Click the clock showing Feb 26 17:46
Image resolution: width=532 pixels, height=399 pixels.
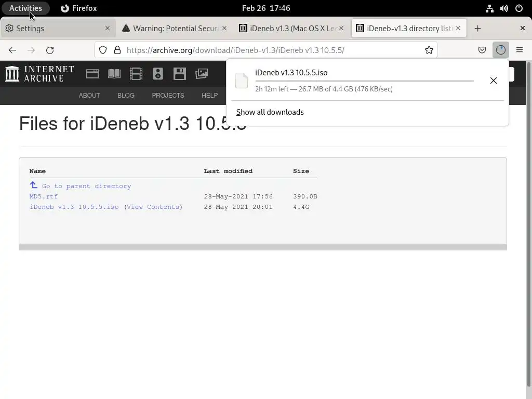pyautogui.click(x=266, y=8)
